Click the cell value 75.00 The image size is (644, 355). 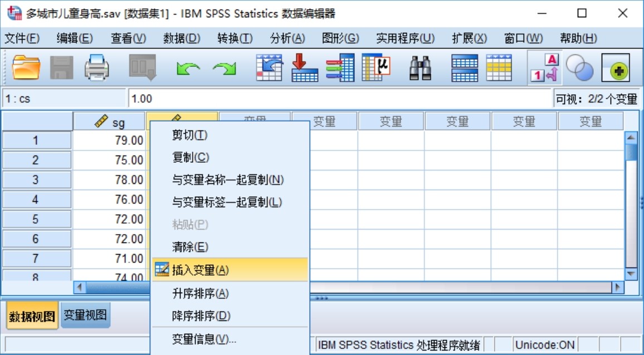click(109, 160)
